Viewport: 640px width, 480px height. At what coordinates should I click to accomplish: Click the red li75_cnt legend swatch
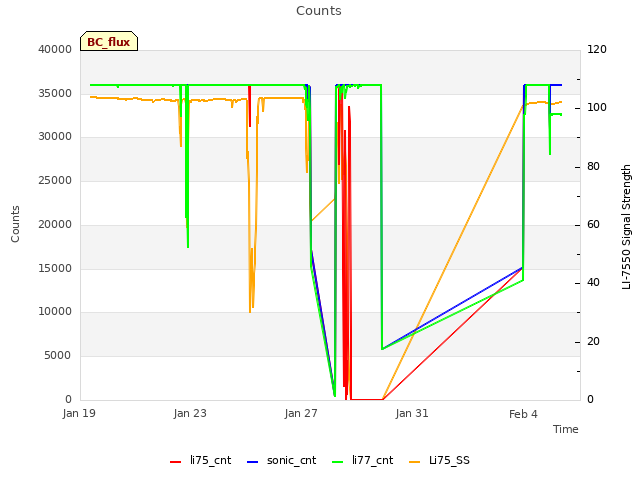(x=176, y=462)
